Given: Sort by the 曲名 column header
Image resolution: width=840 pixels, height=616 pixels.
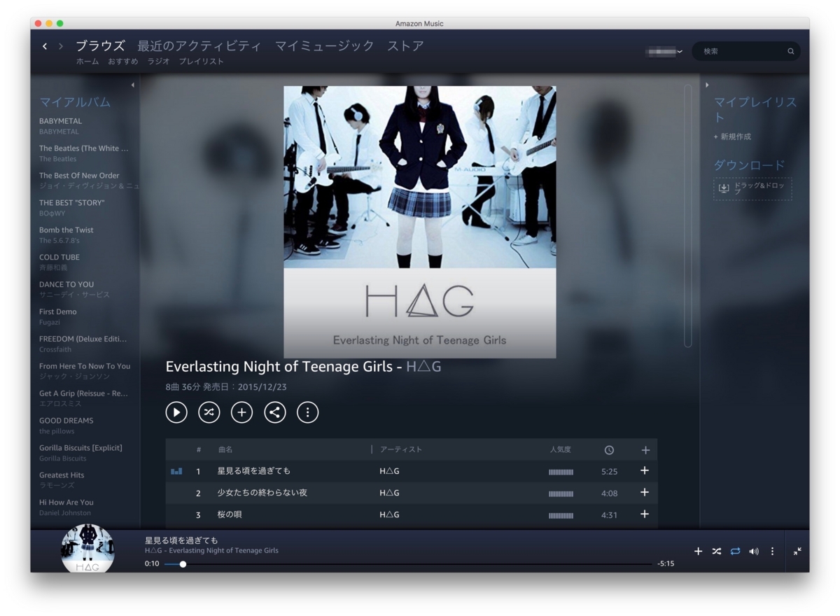Looking at the screenshot, I should [x=225, y=450].
